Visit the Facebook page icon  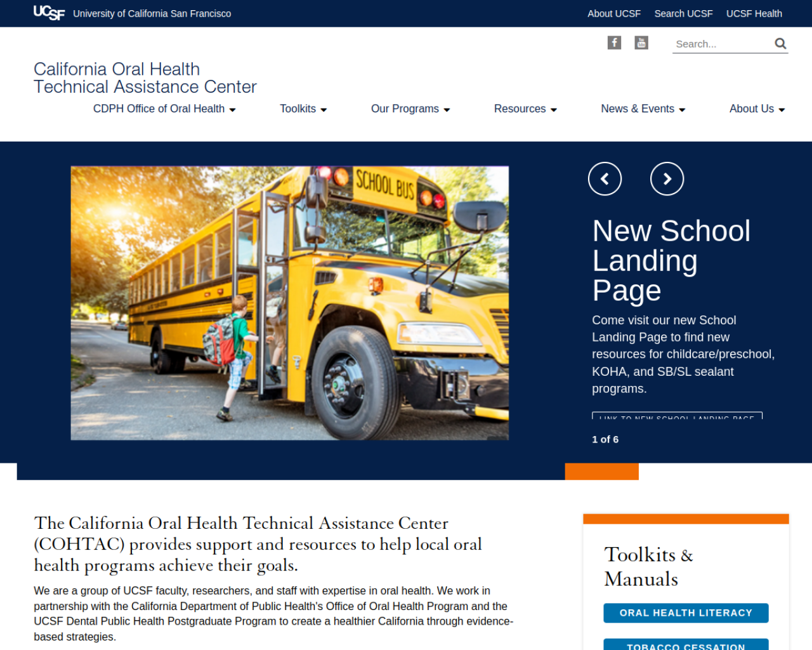[614, 43]
